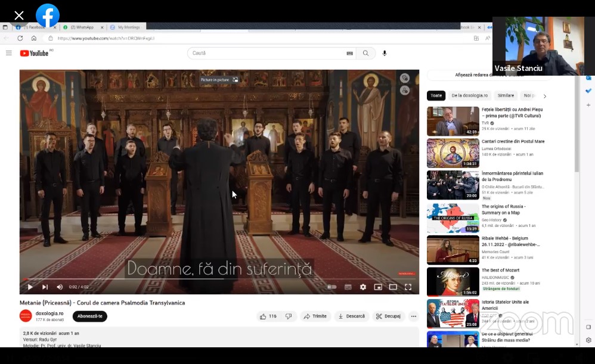Screen dimensions: 595x364
Task: Select the 'De la doxologia.ro' chip
Action: coord(469,95)
